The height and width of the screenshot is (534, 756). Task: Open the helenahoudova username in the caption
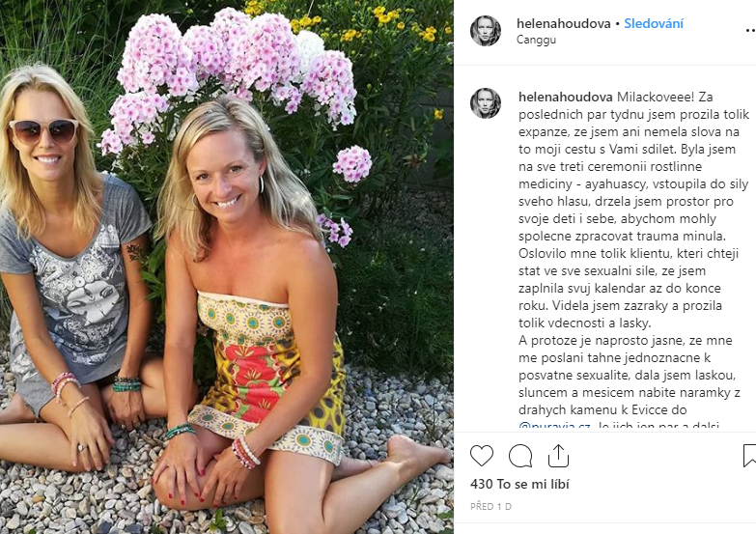[x=566, y=97]
